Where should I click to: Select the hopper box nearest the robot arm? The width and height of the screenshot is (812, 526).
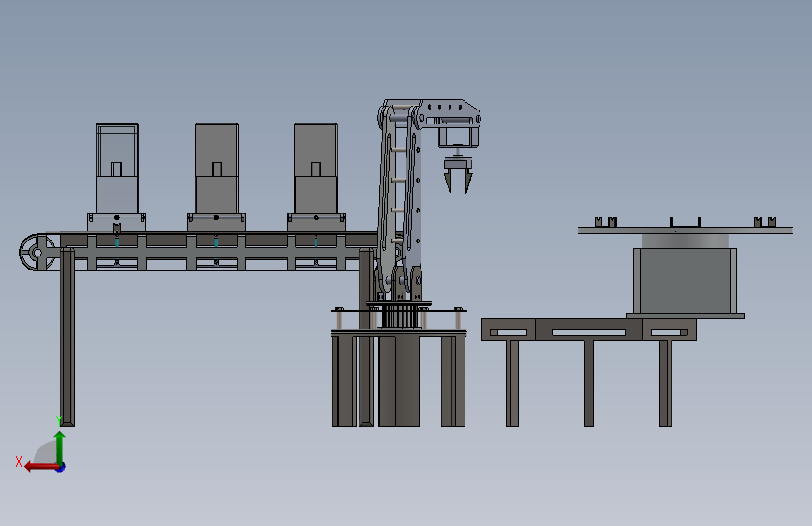(x=316, y=168)
